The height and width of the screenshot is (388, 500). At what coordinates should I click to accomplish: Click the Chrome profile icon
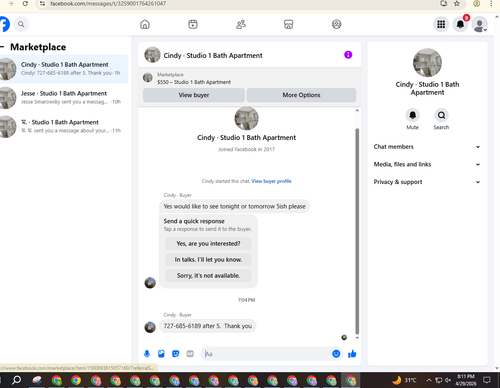[477, 4]
